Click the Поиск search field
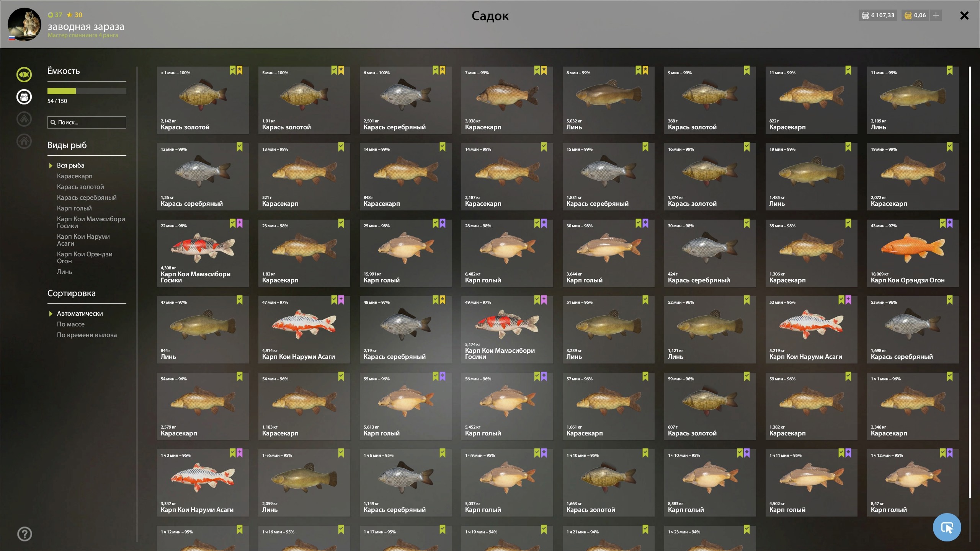The height and width of the screenshot is (551, 980). [x=87, y=122]
